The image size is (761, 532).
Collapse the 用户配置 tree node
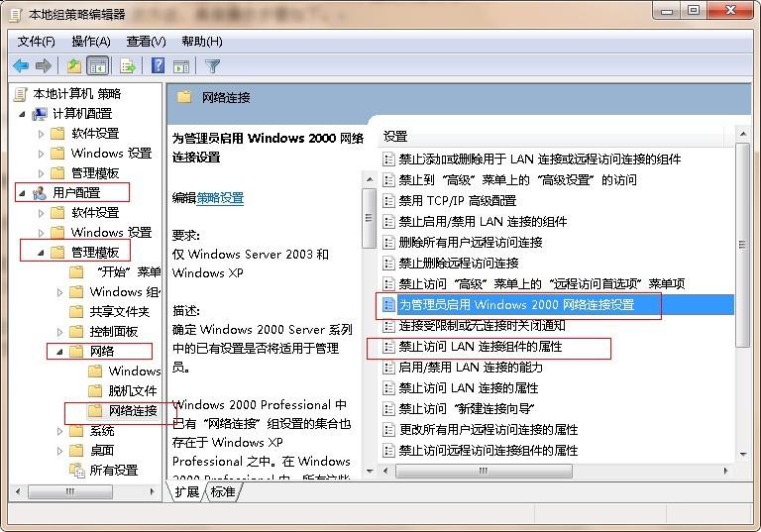click(23, 192)
